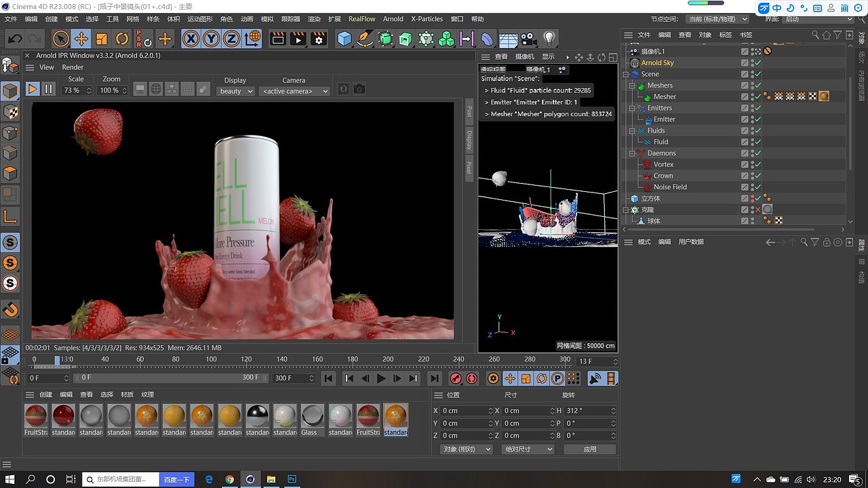Add a cube primitive object
This screenshot has height=488, width=868.
344,39
